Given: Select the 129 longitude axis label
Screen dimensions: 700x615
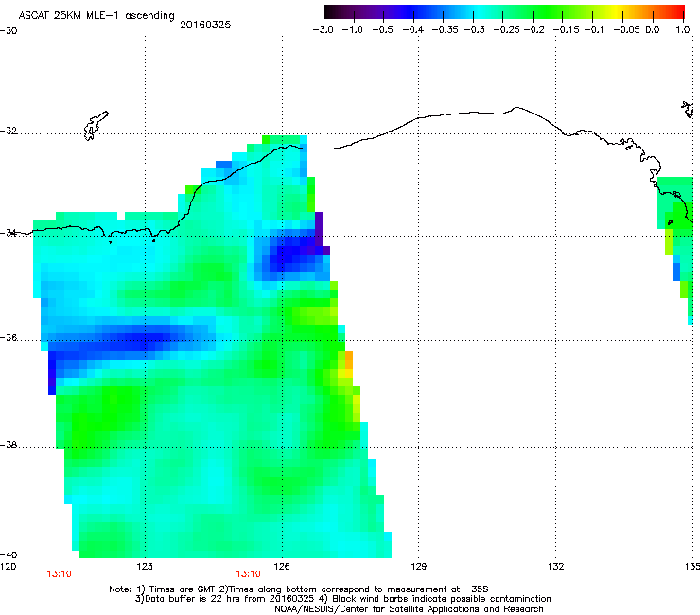Looking at the screenshot, I should 418,567.
